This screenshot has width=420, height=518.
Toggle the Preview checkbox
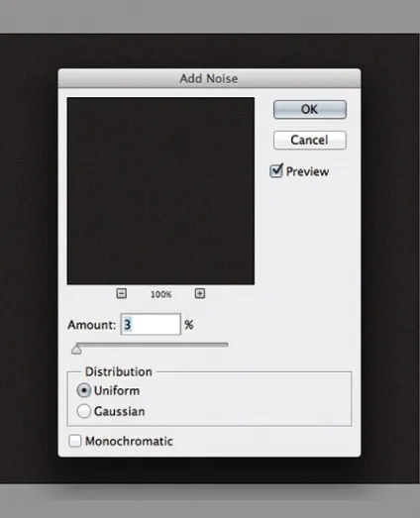pos(276,171)
